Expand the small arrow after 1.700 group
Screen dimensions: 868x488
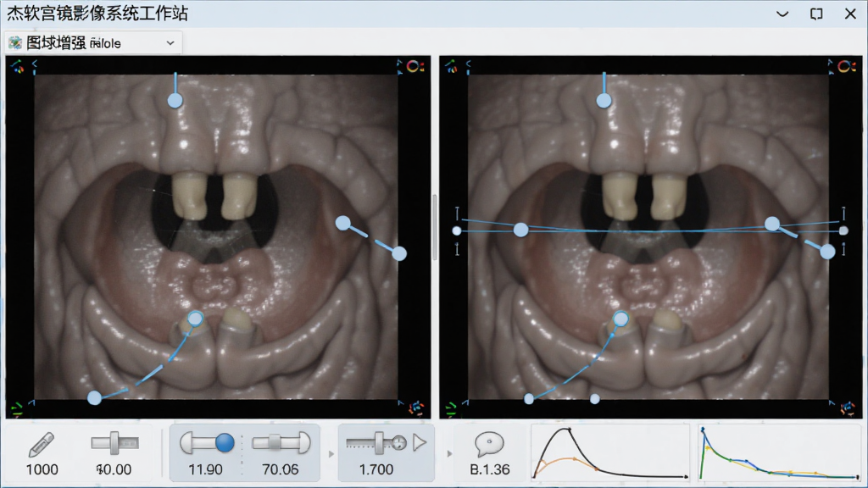[x=449, y=454]
